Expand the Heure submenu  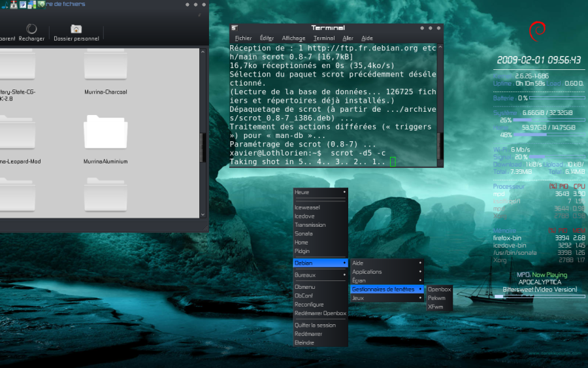pyautogui.click(x=320, y=192)
